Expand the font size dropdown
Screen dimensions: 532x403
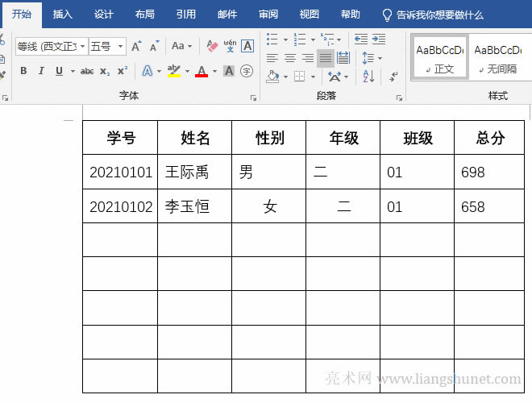[120, 46]
